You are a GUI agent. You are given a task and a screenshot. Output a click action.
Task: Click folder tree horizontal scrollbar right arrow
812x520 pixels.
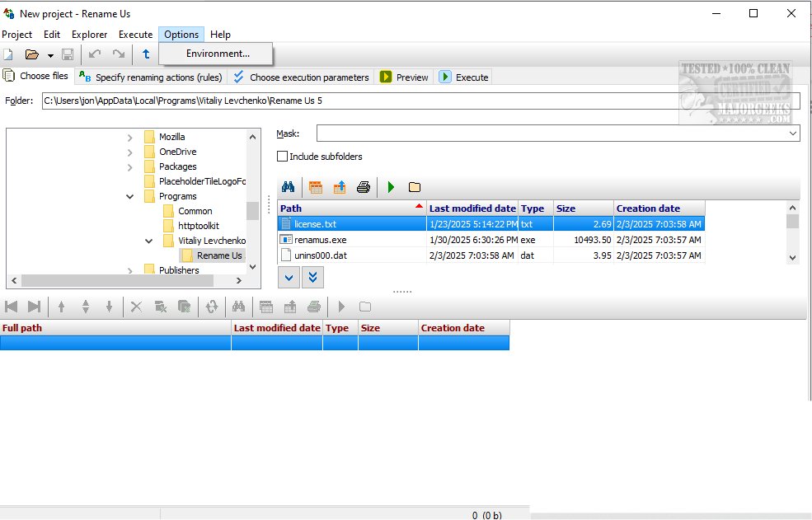click(239, 281)
